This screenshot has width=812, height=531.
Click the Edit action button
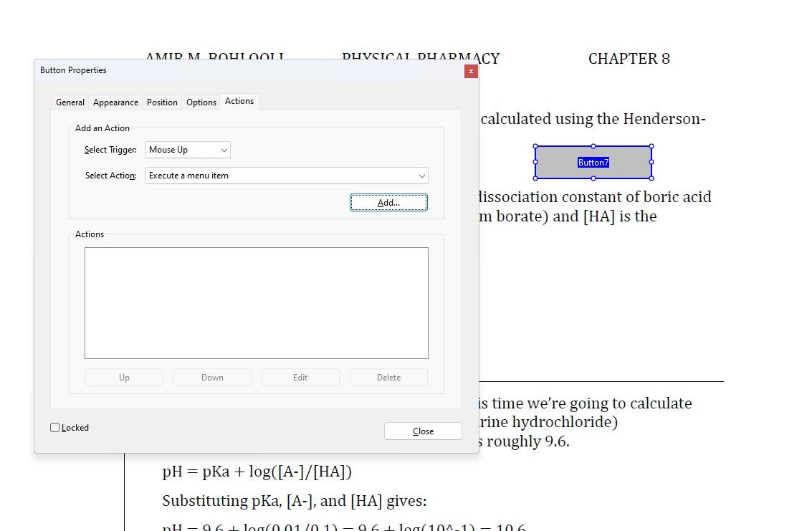300,377
